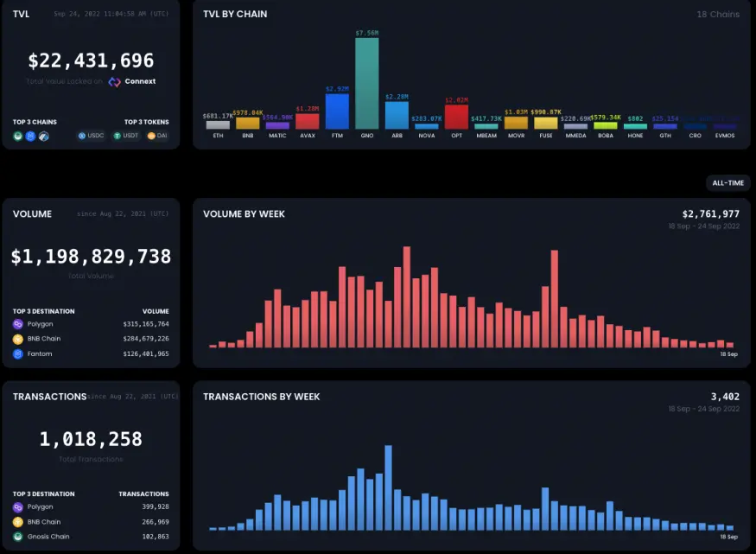
Task: Click the Connext name link
Action: (x=140, y=81)
